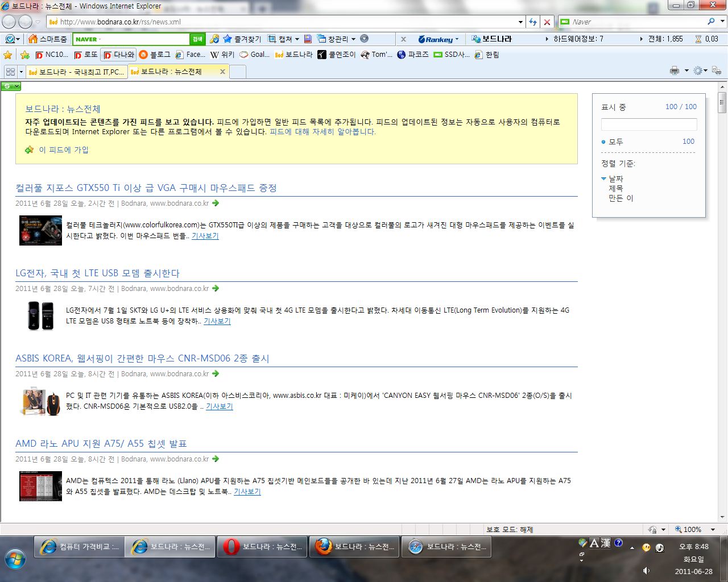Sort the feed by 제목
The height and width of the screenshot is (582, 728).
[x=616, y=188]
